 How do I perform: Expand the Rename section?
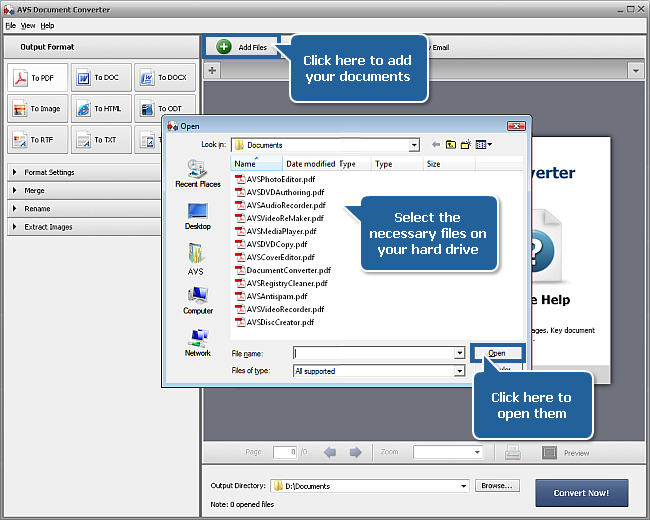click(x=84, y=209)
